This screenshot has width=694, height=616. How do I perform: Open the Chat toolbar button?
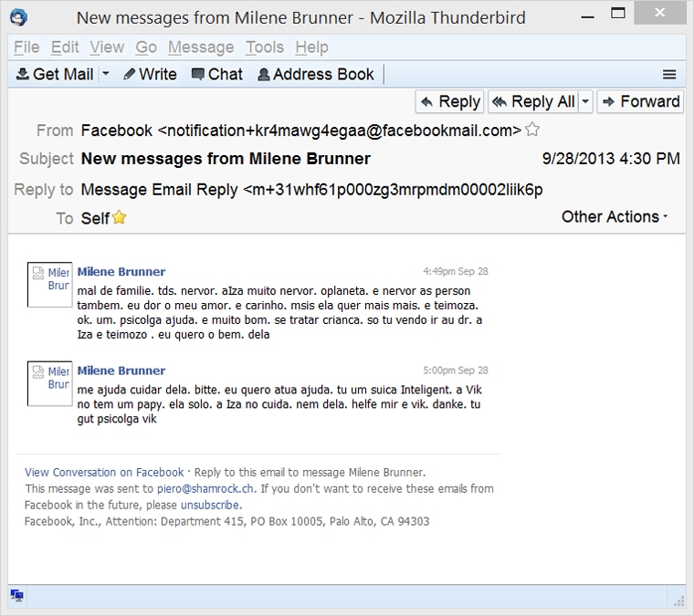point(216,75)
